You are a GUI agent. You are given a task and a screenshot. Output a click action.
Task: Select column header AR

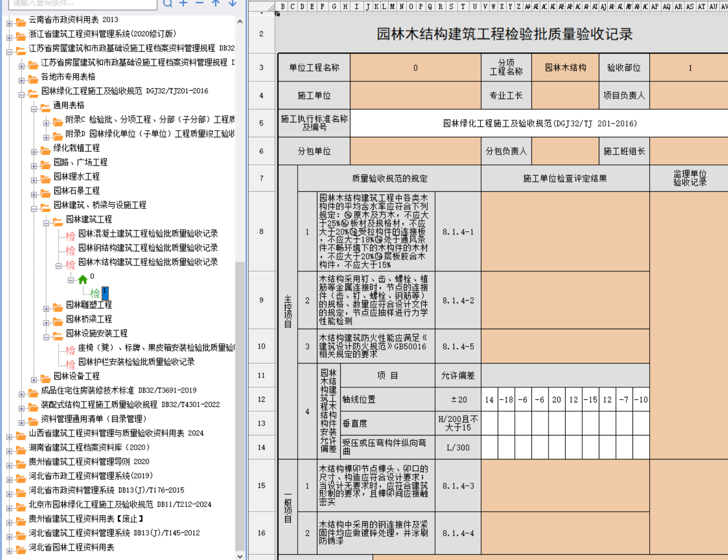tap(678, 6)
